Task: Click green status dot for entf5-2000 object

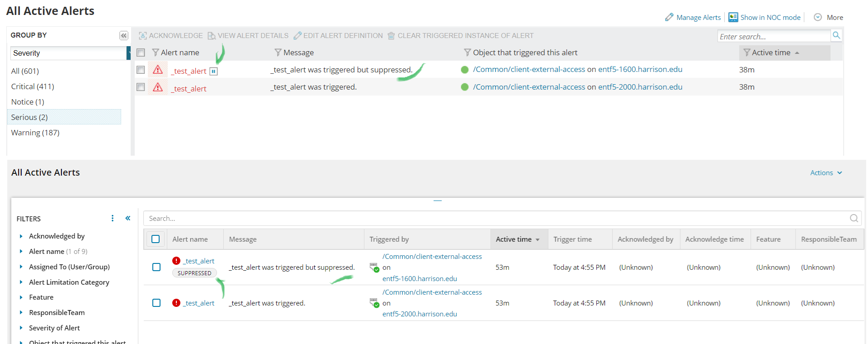Action: coord(464,87)
